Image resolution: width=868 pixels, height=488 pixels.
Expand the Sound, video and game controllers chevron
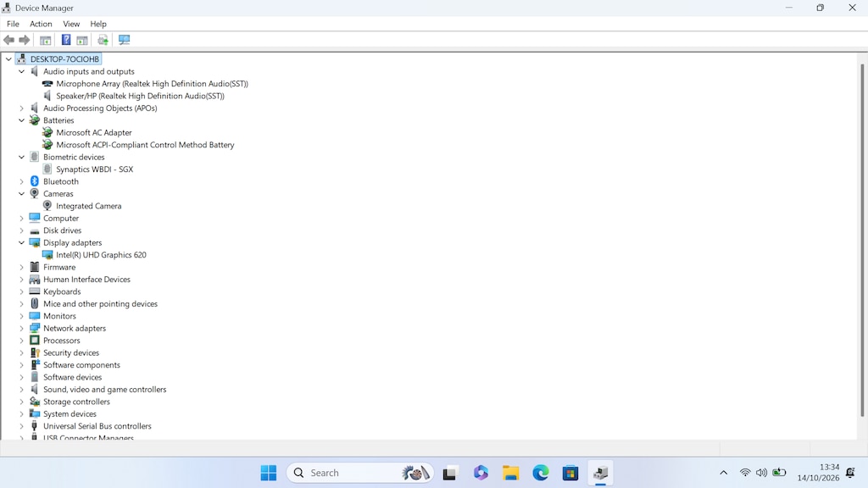(21, 390)
